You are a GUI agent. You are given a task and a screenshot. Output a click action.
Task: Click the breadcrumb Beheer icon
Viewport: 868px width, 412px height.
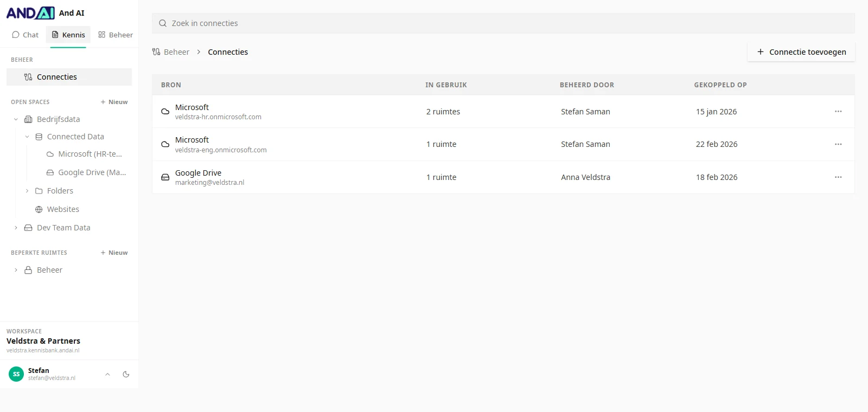(x=156, y=52)
